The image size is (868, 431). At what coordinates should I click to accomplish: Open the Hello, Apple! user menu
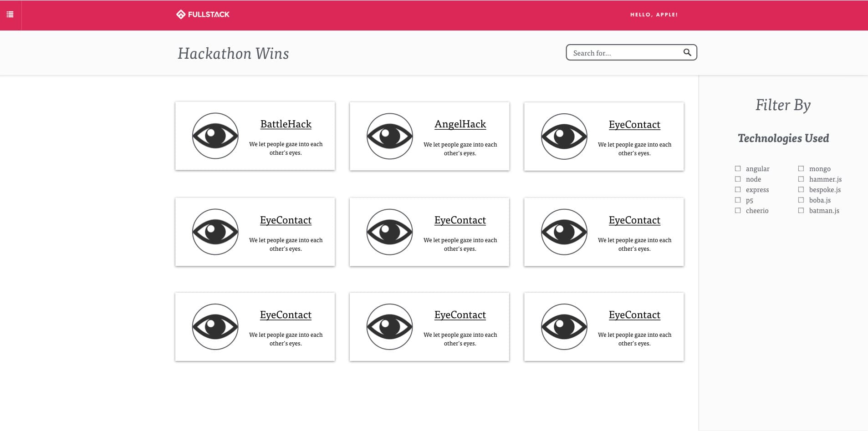pos(654,15)
